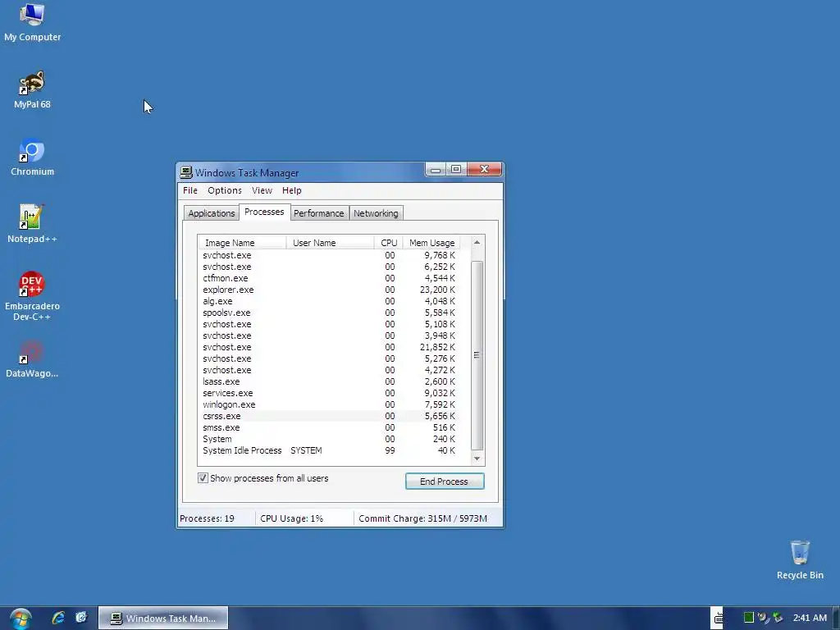The width and height of the screenshot is (840, 630).
Task: Select the Recycle Bin icon
Action: [800, 559]
